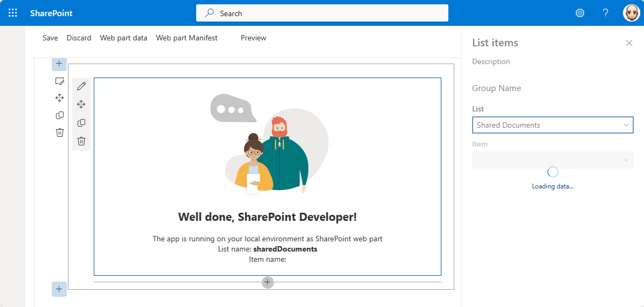Open the app launcher waffle icon

click(x=13, y=13)
